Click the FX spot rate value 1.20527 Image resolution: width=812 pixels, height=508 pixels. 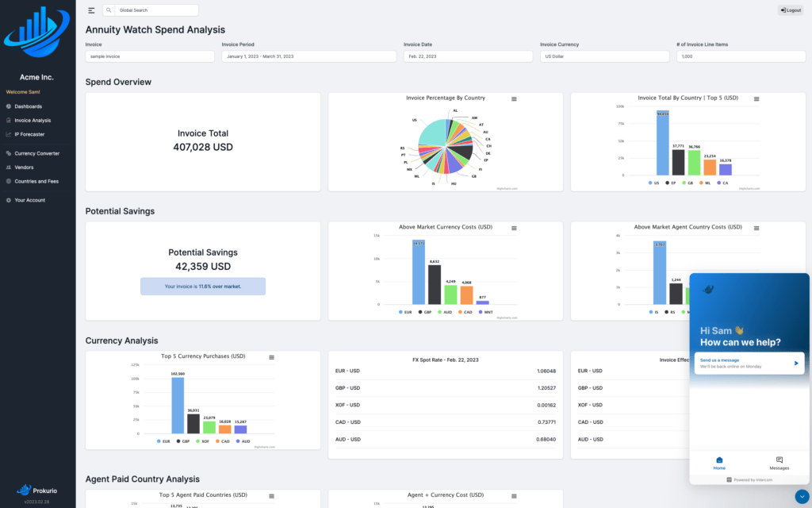point(546,388)
